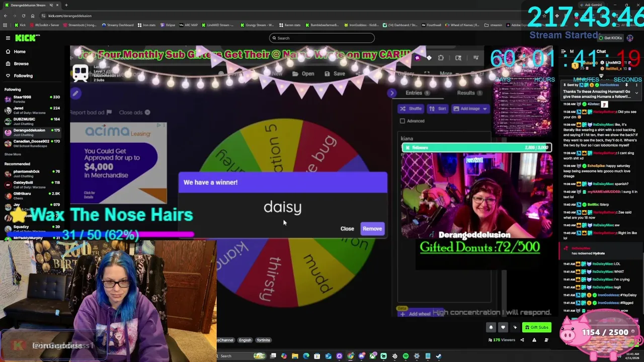Expand the pinned message chevron
The width and height of the screenshot is (644, 362).
tap(636, 93)
